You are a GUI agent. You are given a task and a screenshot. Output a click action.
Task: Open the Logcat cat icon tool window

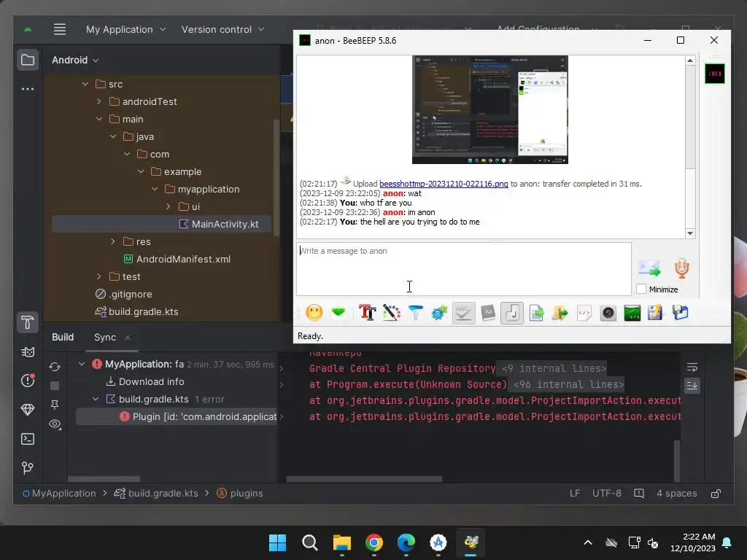28,352
